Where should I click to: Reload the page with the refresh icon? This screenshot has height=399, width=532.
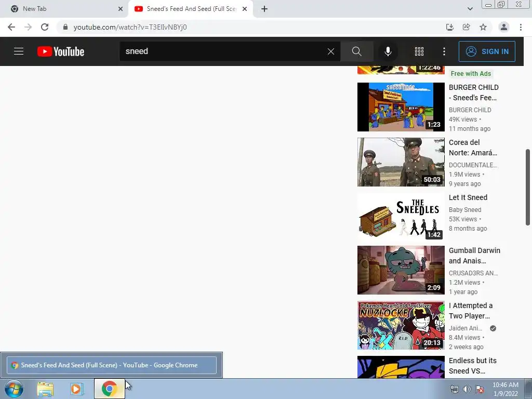pyautogui.click(x=45, y=27)
